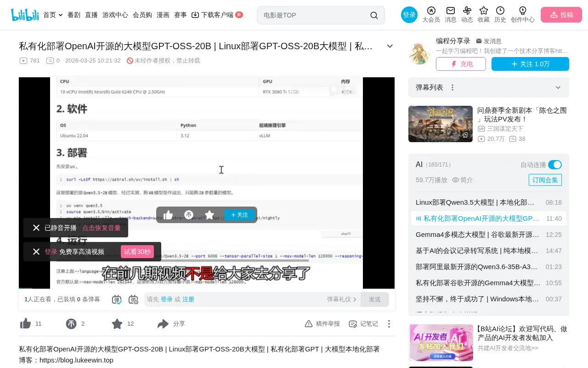Open 漫画 in top navigation
Screen dimensions: 588x368
click(163, 15)
